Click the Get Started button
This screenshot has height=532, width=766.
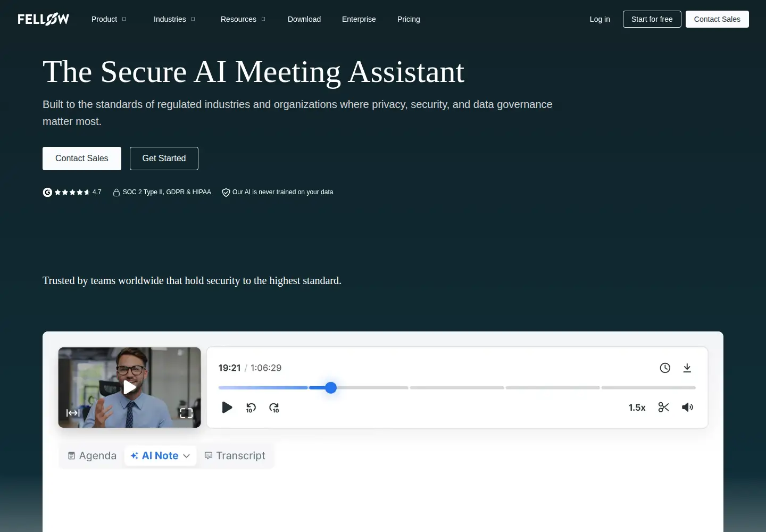coord(164,159)
